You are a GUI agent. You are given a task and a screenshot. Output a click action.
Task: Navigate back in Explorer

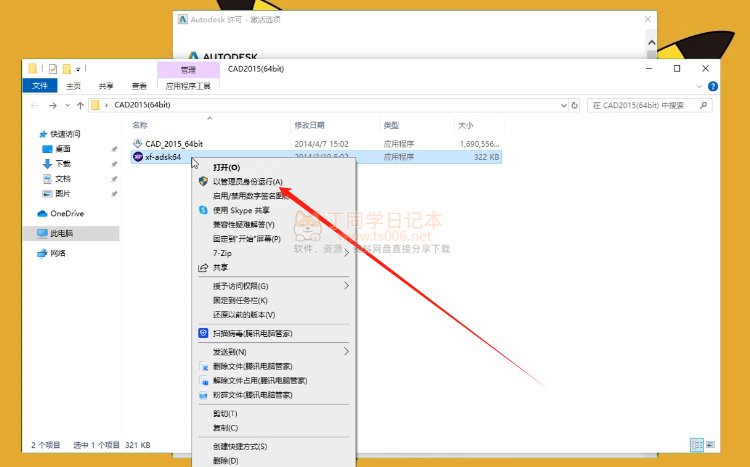pyautogui.click(x=34, y=105)
